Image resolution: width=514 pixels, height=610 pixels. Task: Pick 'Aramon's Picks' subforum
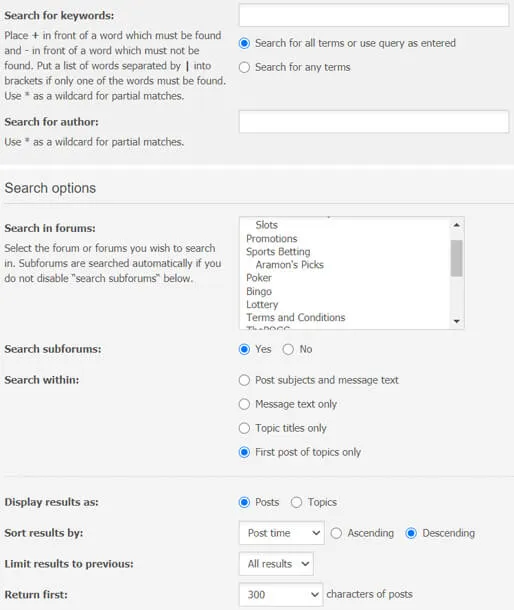click(x=289, y=265)
